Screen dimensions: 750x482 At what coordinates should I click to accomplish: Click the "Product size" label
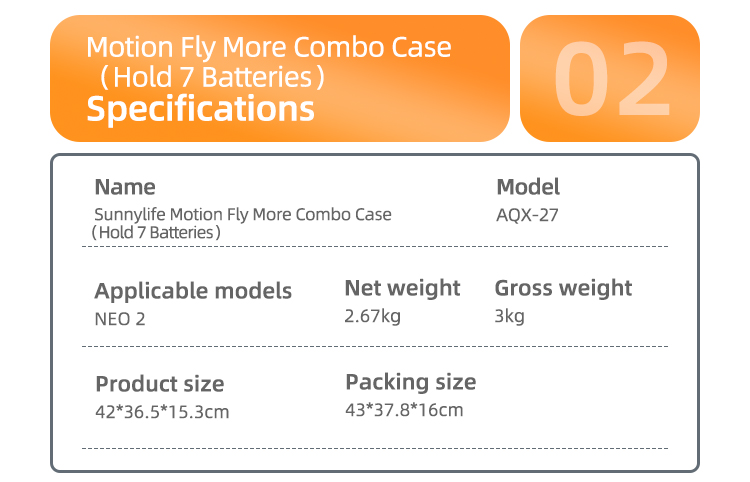pos(160,384)
